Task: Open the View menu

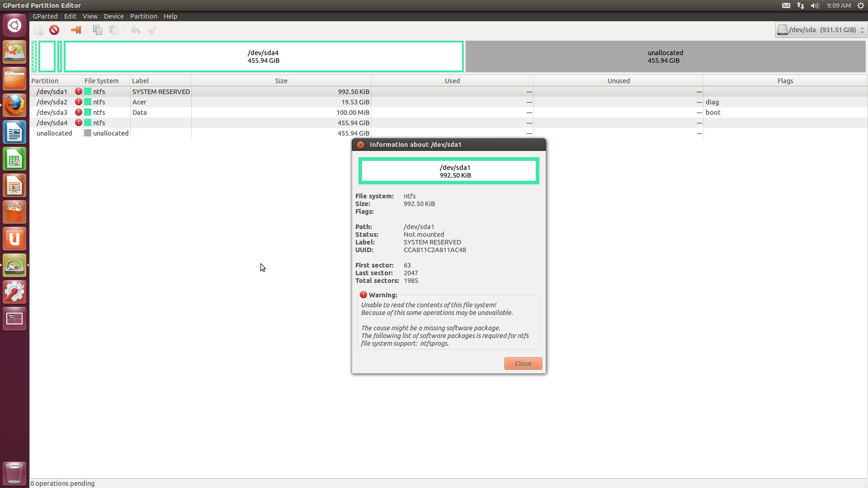Action: click(x=90, y=16)
